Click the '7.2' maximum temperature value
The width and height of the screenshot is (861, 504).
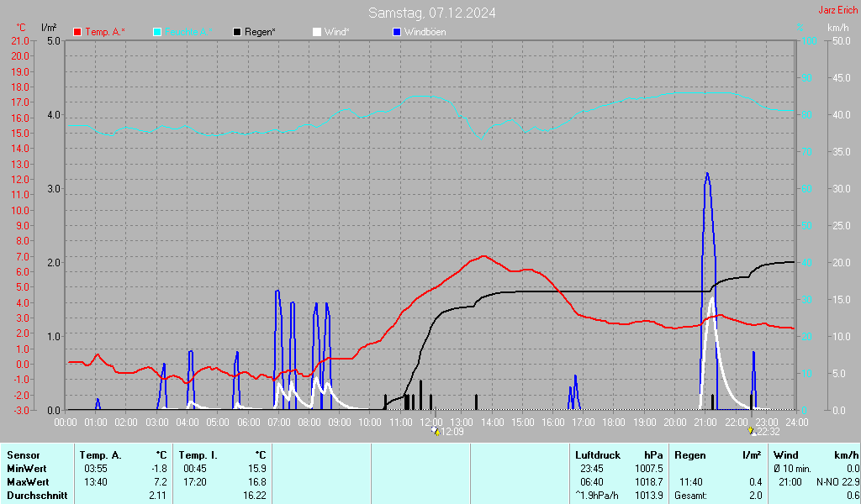(x=161, y=482)
